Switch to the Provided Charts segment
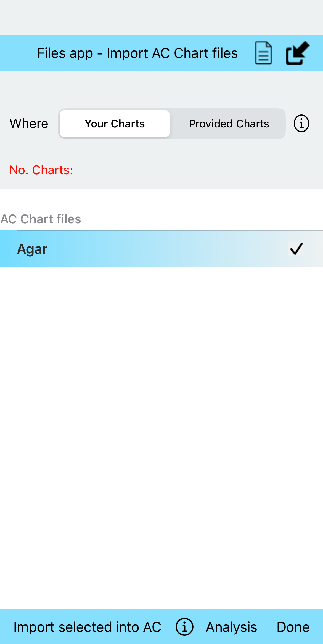This screenshot has width=323, height=644. tap(229, 124)
